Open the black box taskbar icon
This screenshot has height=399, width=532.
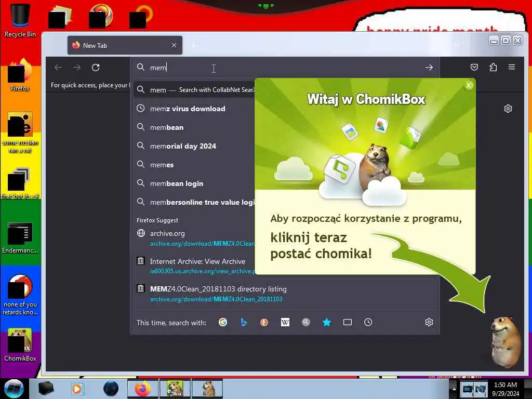[x=46, y=389]
